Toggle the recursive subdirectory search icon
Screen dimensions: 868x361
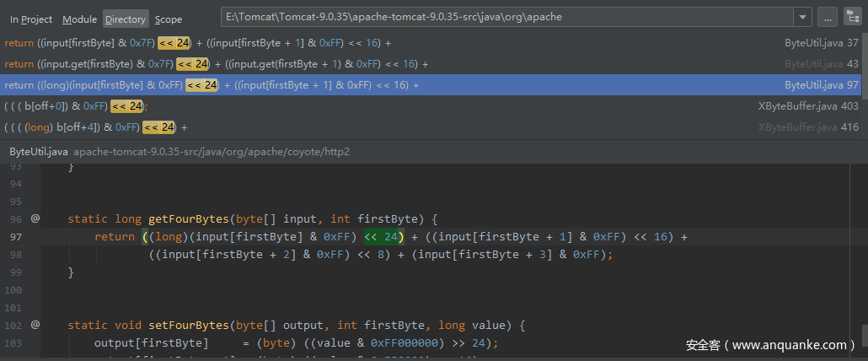[852, 18]
